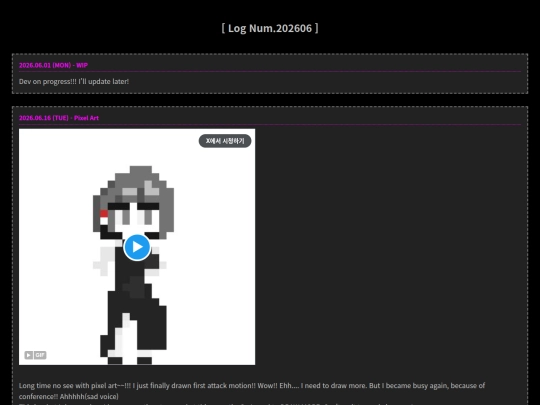Click the 'X에서 시청하기' button
This screenshot has width=540, height=405.
click(225, 141)
